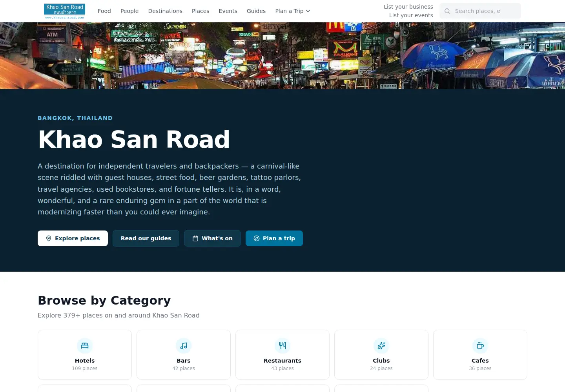The image size is (565, 392).
Task: Click the Browse by Category heading
Action: click(104, 300)
